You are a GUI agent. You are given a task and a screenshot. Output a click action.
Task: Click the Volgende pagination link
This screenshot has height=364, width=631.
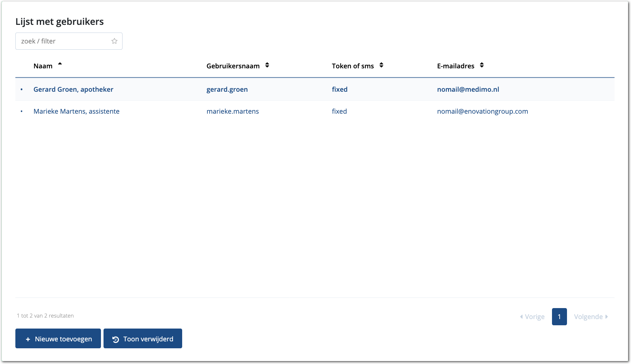[x=590, y=317]
